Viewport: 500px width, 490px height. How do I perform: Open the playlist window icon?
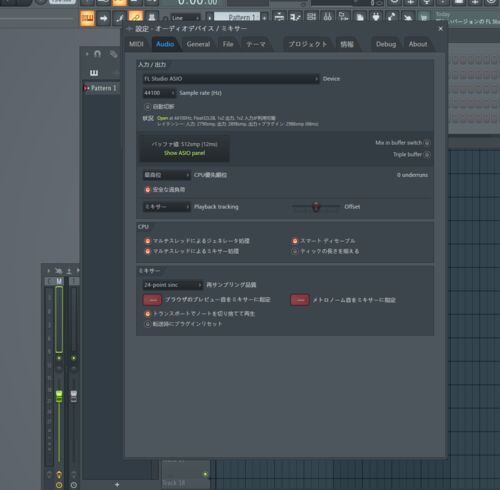[279, 16]
